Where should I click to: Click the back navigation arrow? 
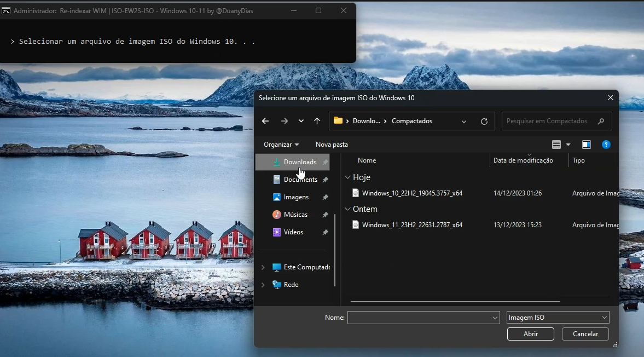[x=265, y=121]
